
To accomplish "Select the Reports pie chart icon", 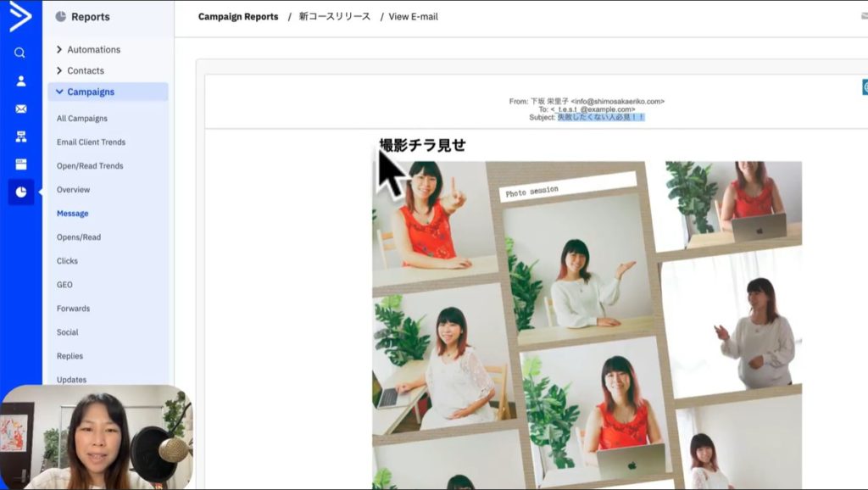I will click(x=20, y=192).
